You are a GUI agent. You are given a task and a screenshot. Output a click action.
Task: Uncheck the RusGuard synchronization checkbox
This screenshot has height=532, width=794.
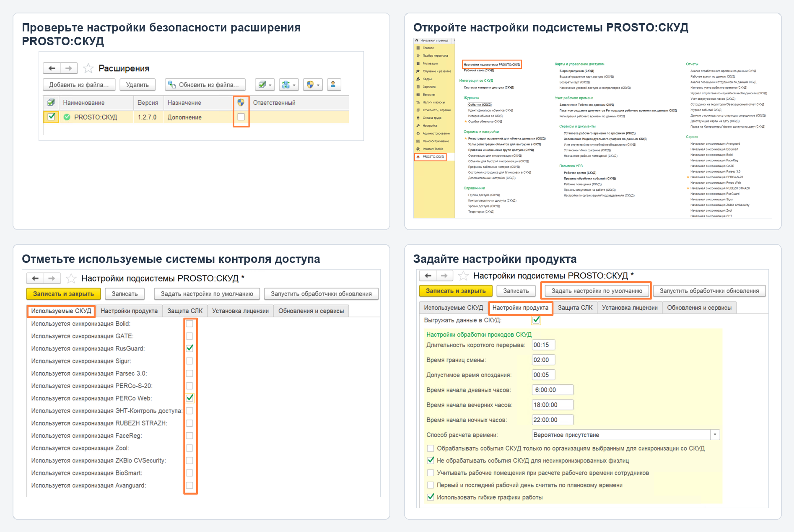tap(189, 348)
